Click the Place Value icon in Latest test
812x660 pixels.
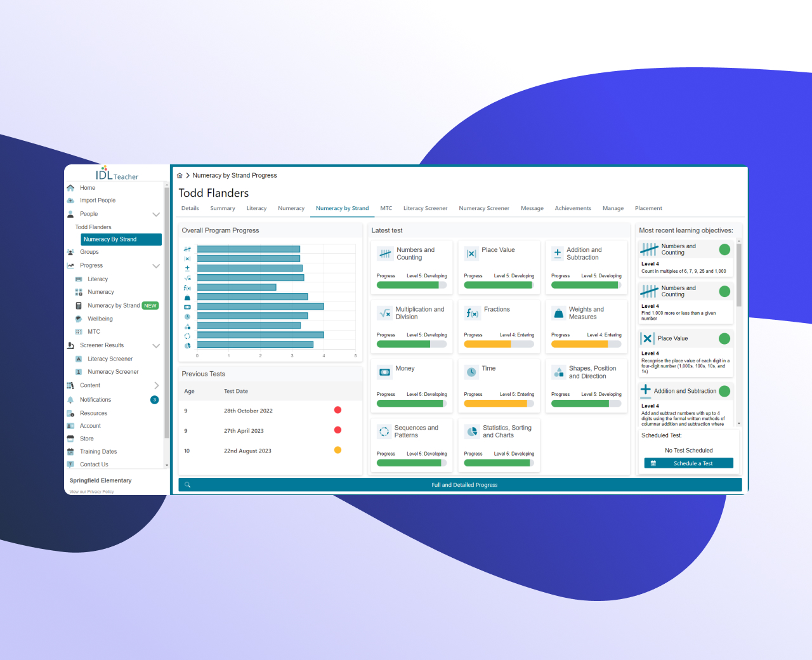pos(471,254)
